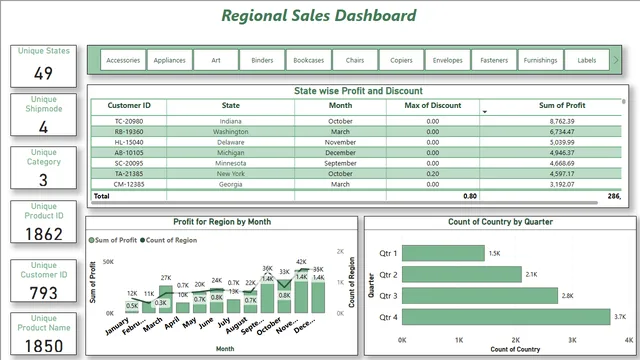Screen dimensions: 640x360
Task: Click the Washington state cell
Action: click(231, 132)
